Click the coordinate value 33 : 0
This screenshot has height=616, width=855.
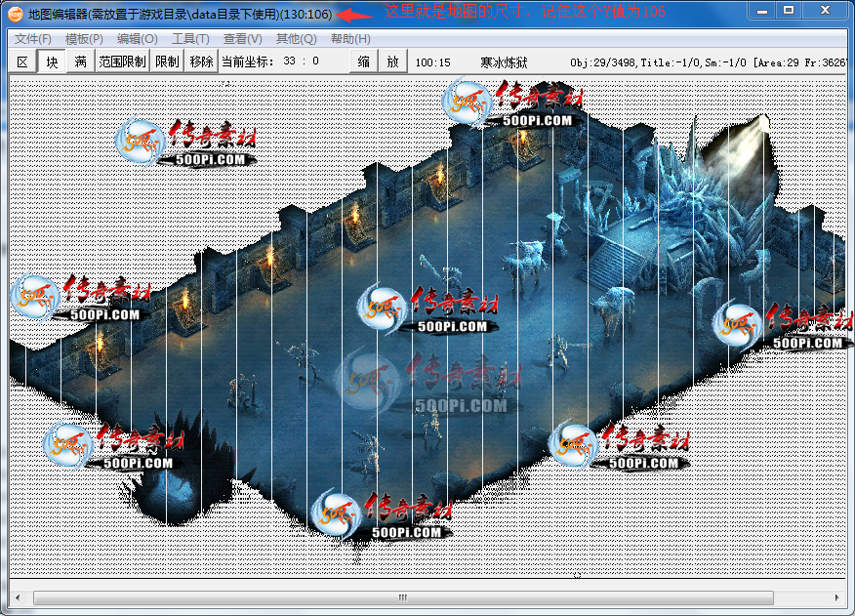[x=301, y=62]
